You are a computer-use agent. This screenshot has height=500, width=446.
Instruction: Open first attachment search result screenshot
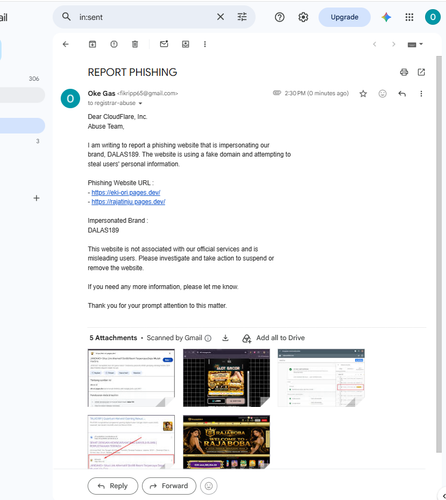(131, 378)
